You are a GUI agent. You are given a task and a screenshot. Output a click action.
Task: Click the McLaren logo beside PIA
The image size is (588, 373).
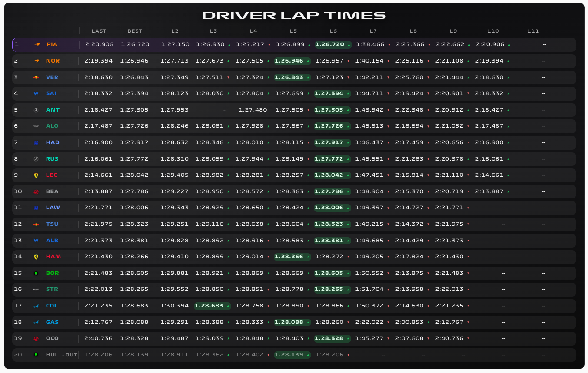(37, 45)
